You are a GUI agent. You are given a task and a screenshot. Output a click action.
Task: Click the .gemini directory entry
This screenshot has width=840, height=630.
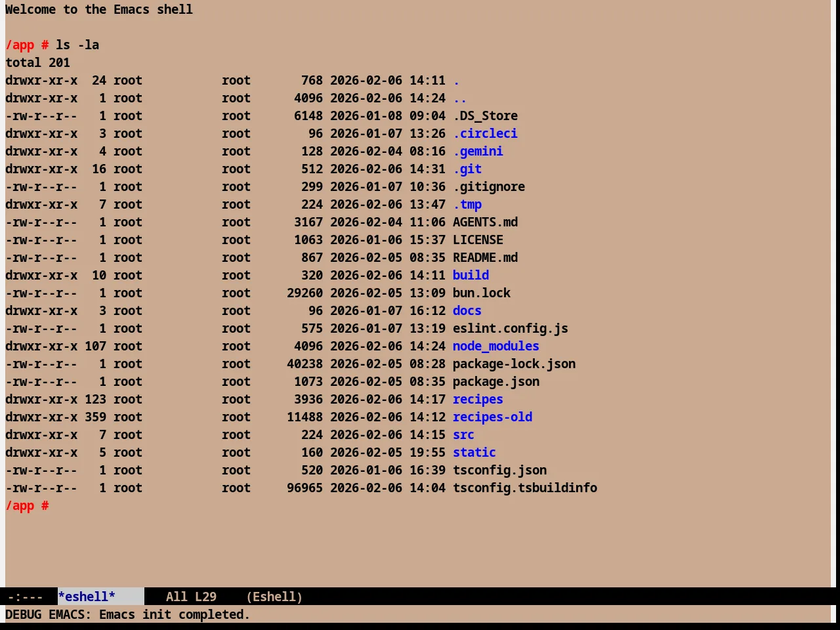pos(478,152)
